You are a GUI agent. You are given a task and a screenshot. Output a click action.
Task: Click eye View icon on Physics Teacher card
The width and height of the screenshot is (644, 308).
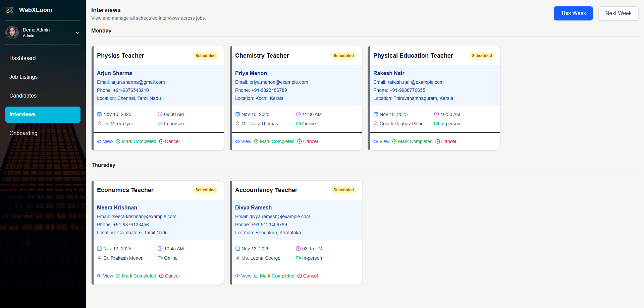click(99, 142)
